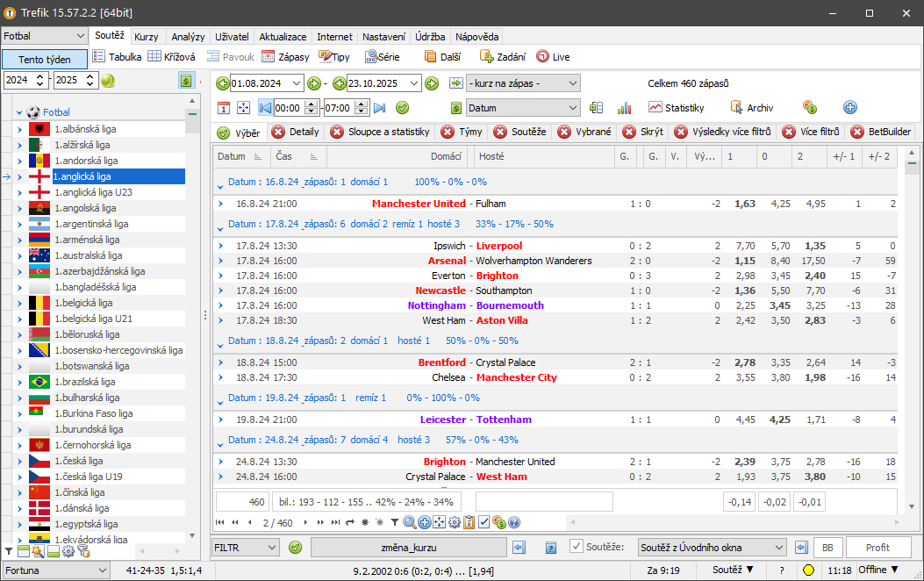Open the Nastavení menu tab
924x581 pixels.
(x=383, y=37)
